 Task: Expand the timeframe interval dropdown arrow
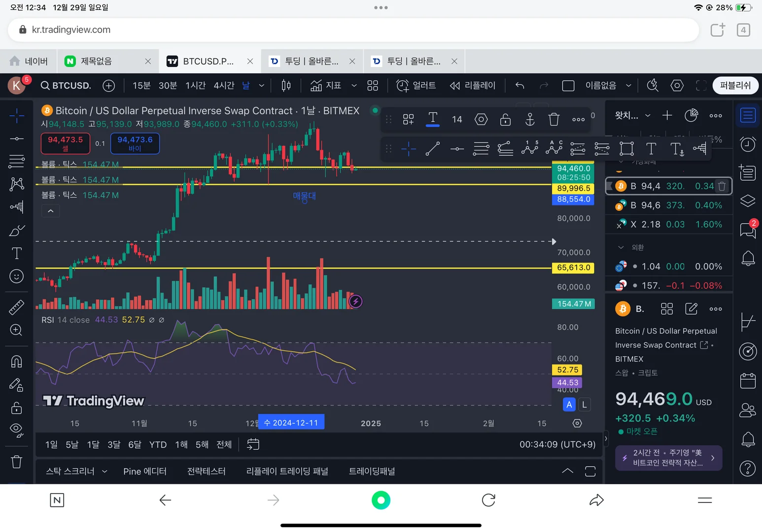[262, 86]
